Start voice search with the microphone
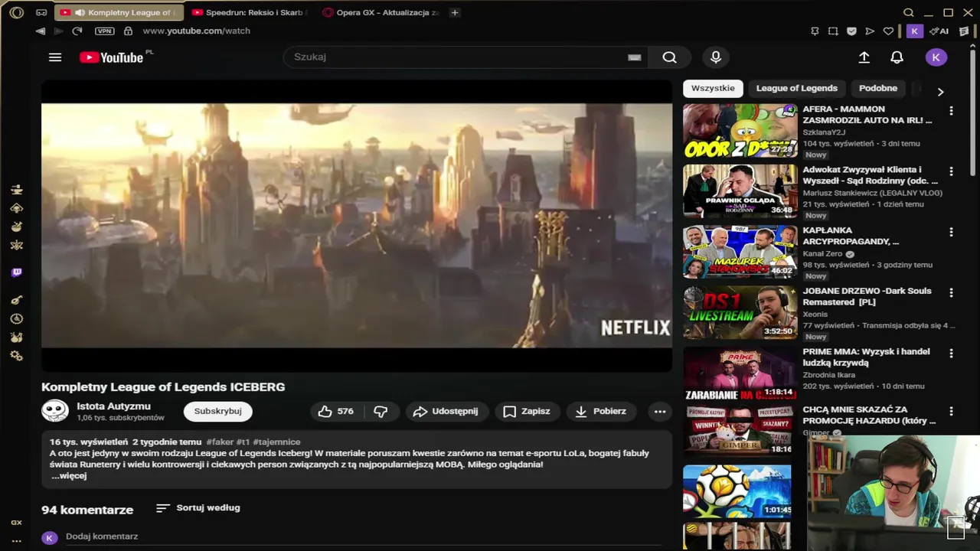Viewport: 980px width, 551px height. (x=716, y=57)
